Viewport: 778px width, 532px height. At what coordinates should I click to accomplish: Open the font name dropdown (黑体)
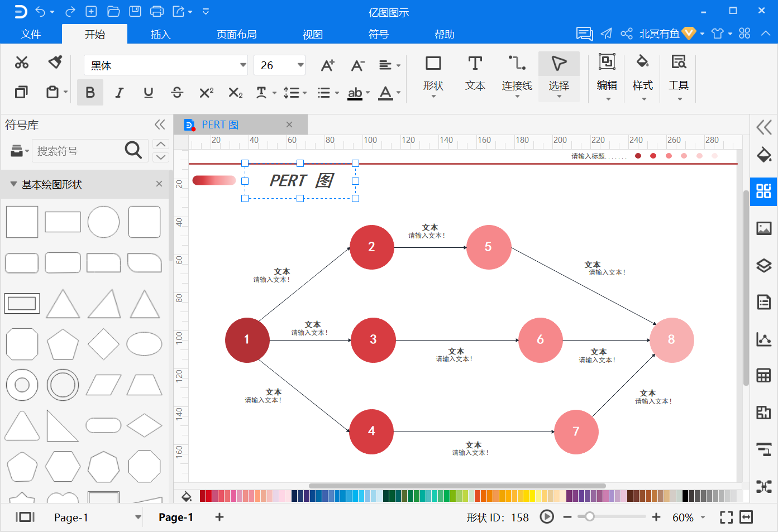point(243,65)
